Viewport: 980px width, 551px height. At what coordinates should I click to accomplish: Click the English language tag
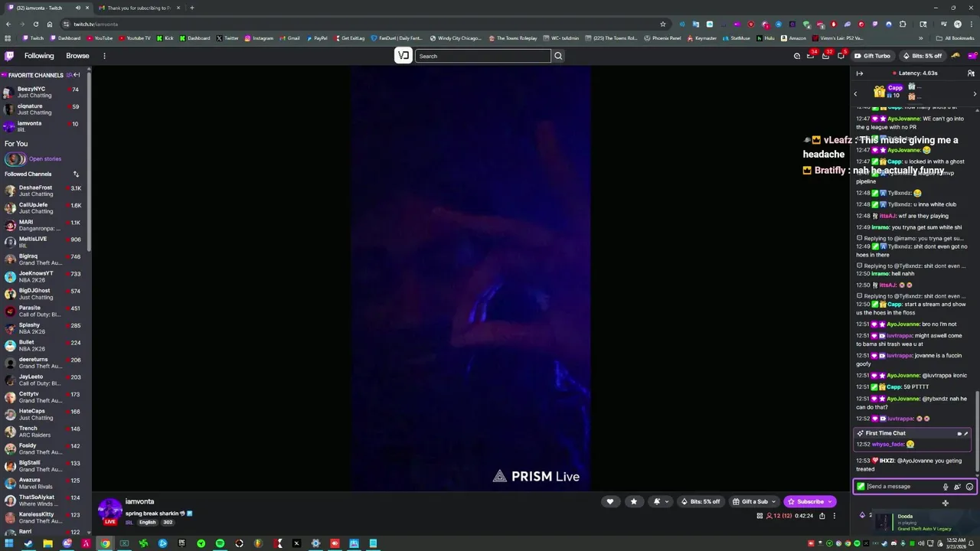[x=147, y=523]
